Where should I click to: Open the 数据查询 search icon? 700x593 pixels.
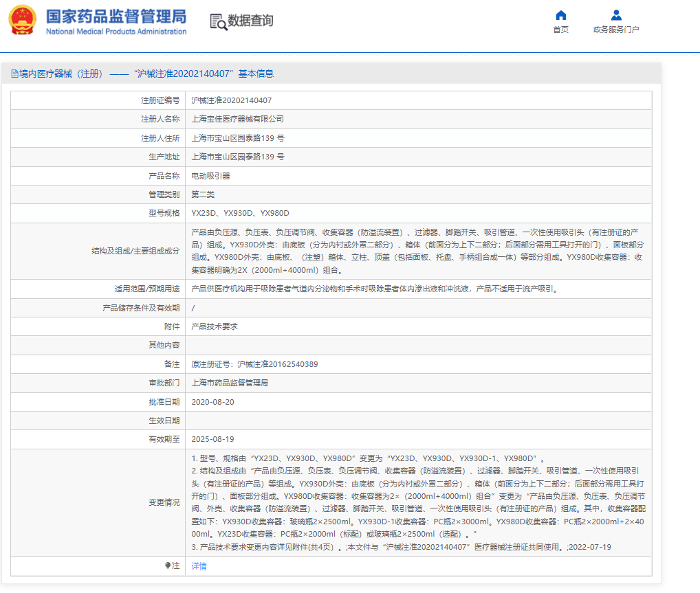[x=218, y=22]
